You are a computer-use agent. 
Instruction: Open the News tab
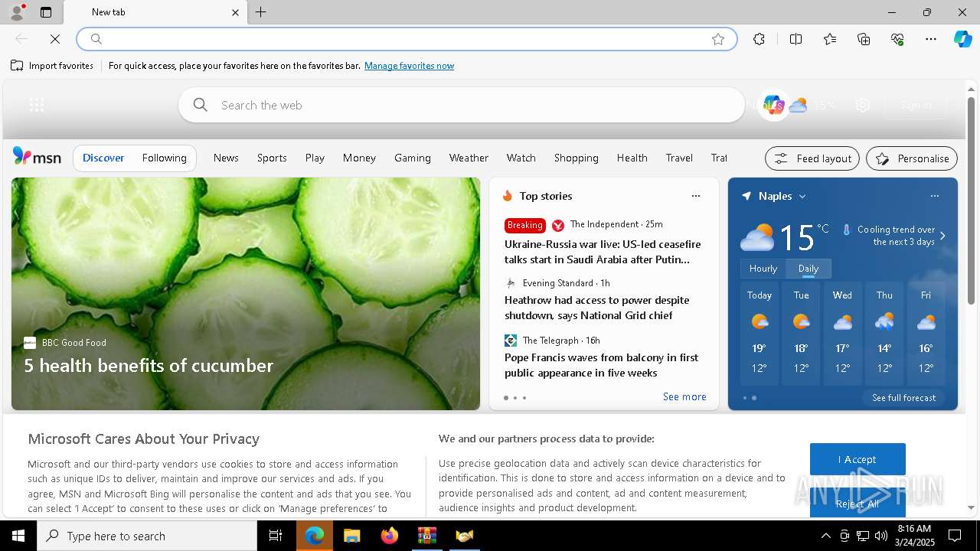pyautogui.click(x=226, y=158)
